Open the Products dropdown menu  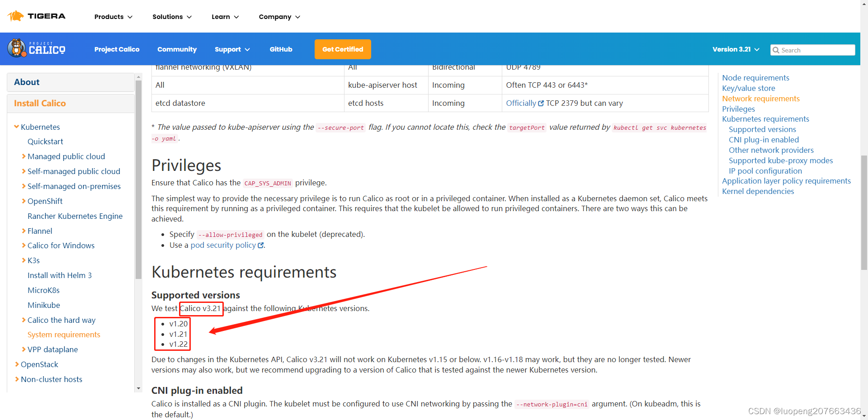pos(113,17)
